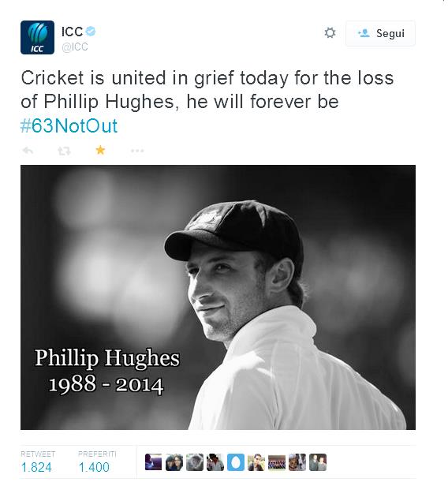Image resolution: width=448 pixels, height=497 pixels.
Task: Click the second user avatar thumbnail
Action: pos(174,462)
